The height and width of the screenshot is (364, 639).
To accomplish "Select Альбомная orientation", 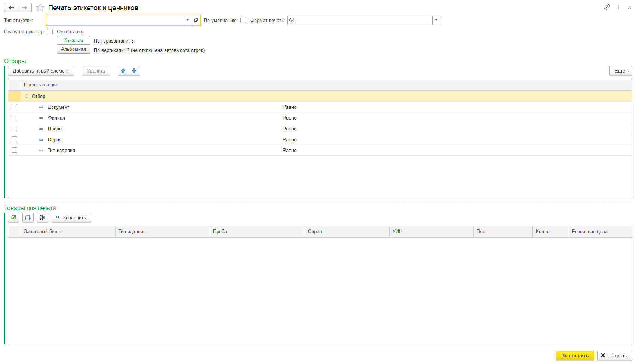I will pyautogui.click(x=73, y=49).
